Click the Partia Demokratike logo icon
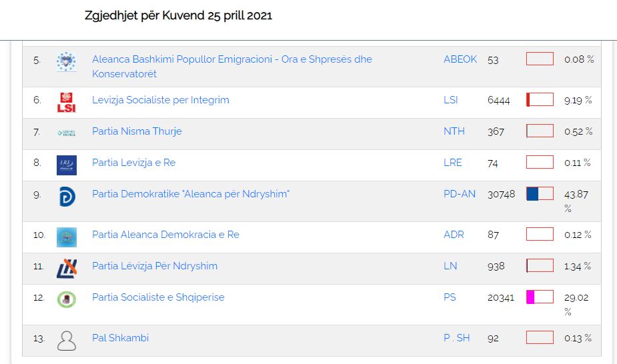The height and width of the screenshot is (364, 617). 66,197
